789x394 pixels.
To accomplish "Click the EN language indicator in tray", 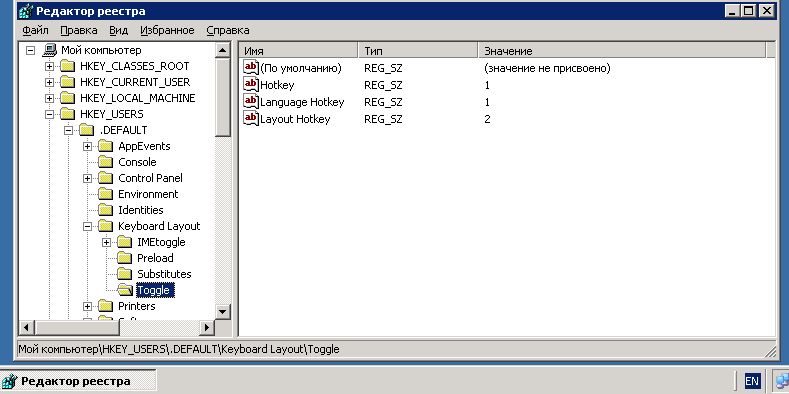I will point(752,381).
